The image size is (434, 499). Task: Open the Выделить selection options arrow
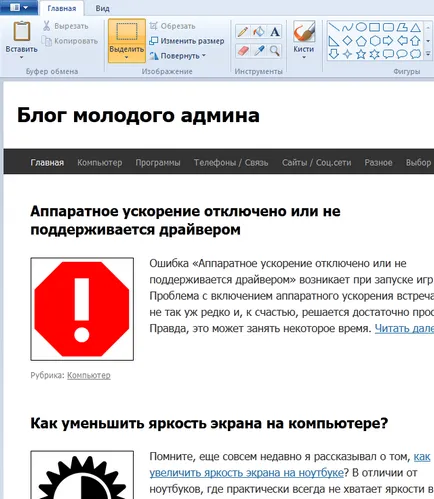(127, 58)
